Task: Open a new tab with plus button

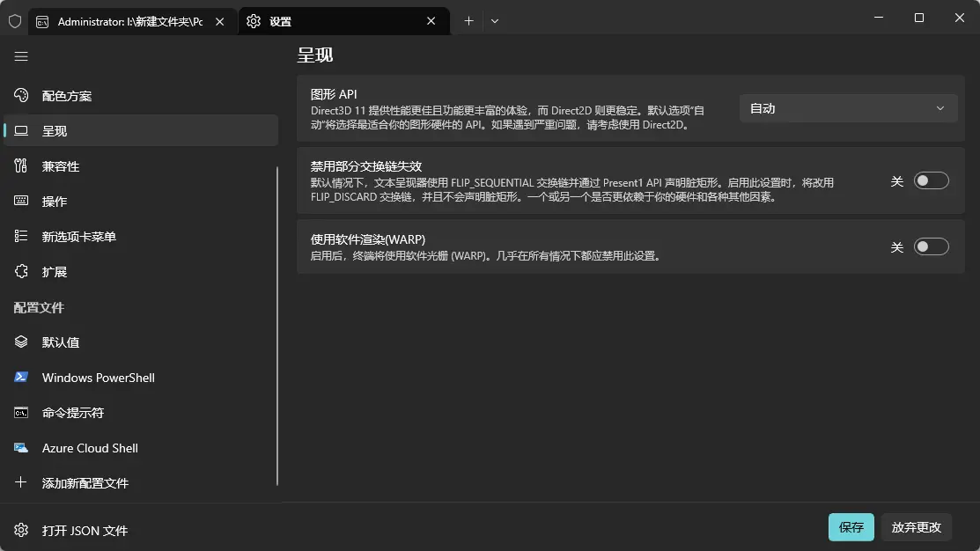Action: (468, 21)
